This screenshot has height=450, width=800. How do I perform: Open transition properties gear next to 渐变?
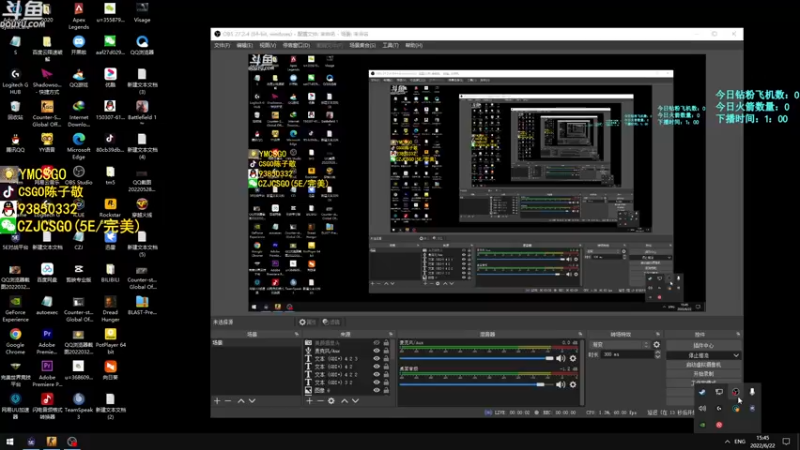click(x=657, y=345)
